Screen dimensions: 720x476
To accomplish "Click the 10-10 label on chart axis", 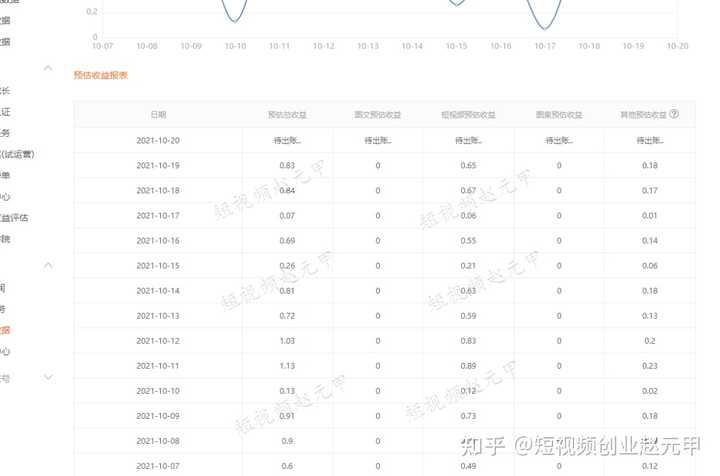I will tap(236, 46).
